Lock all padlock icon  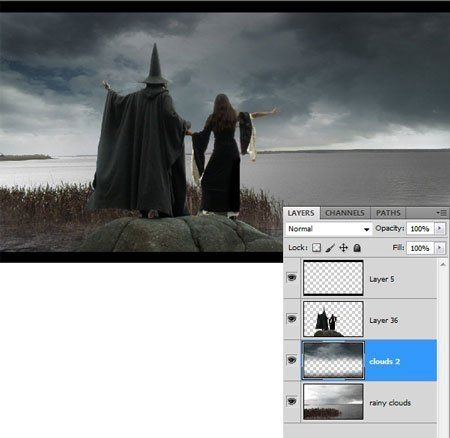(357, 248)
